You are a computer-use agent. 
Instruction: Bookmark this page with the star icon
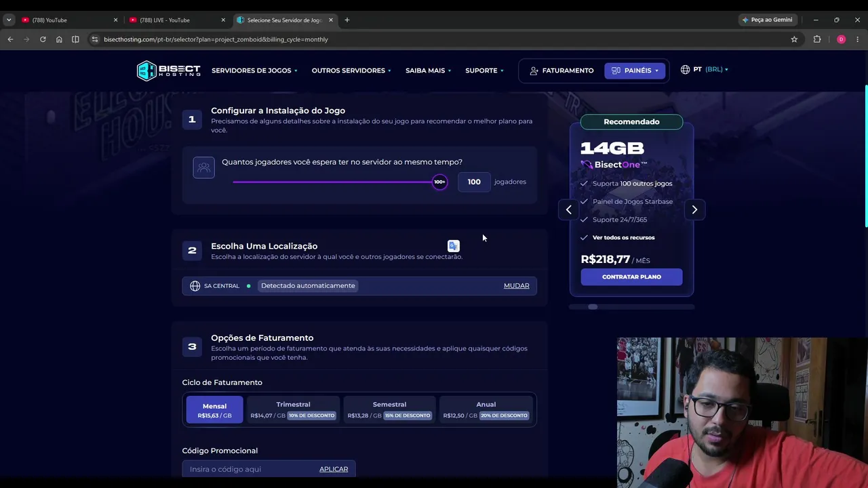tap(794, 39)
